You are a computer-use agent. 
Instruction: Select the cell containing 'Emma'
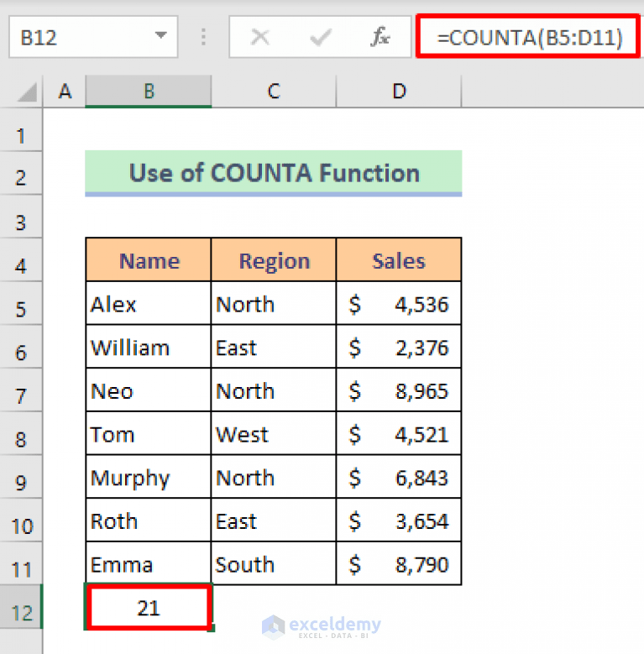pos(149,564)
